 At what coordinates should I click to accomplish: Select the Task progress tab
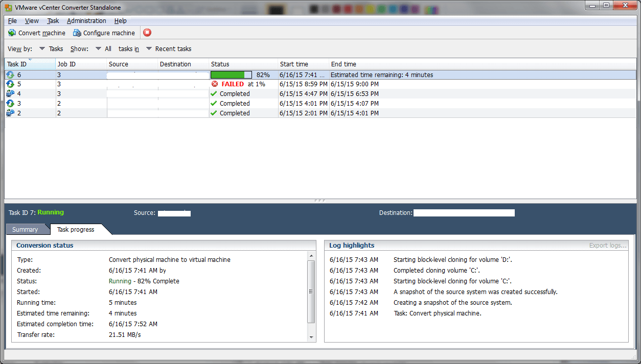76,230
